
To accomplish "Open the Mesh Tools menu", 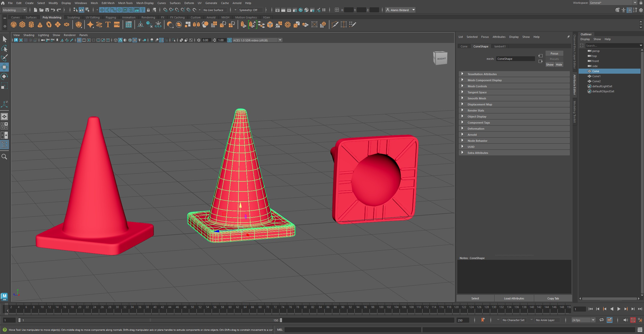I will (125, 3).
